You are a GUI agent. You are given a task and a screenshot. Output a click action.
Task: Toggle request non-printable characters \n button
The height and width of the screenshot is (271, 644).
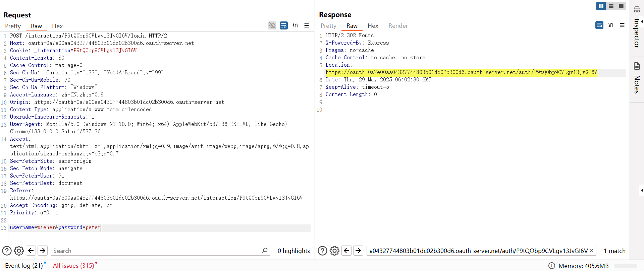[x=295, y=25]
